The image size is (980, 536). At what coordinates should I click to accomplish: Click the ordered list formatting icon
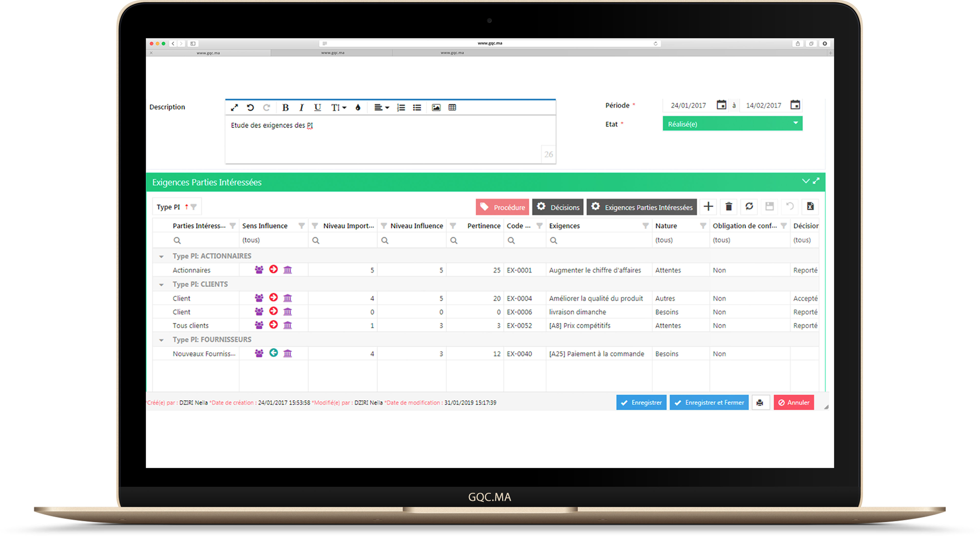(x=401, y=108)
